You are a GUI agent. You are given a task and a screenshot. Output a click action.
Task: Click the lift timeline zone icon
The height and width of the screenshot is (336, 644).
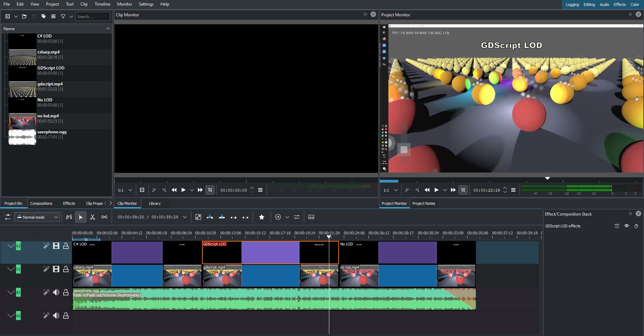pos(245,217)
